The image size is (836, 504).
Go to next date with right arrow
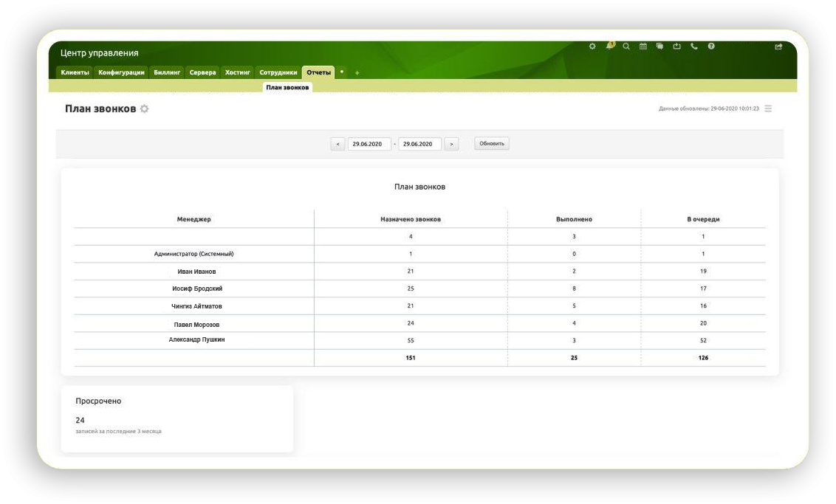click(x=451, y=144)
